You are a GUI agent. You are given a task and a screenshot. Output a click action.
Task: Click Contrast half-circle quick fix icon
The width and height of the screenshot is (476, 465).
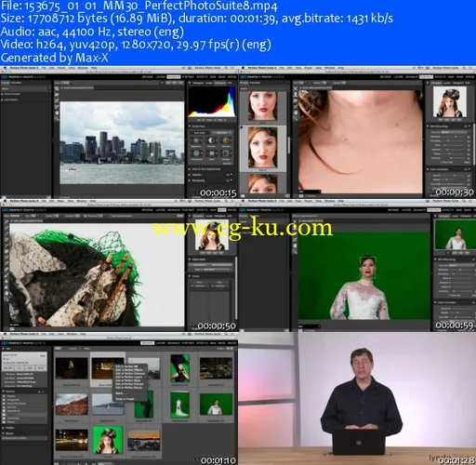coord(211,141)
